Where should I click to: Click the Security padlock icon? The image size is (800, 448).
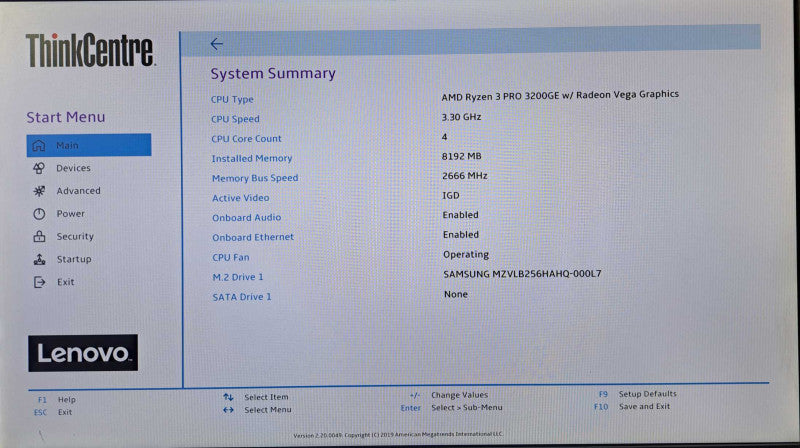click(x=39, y=236)
